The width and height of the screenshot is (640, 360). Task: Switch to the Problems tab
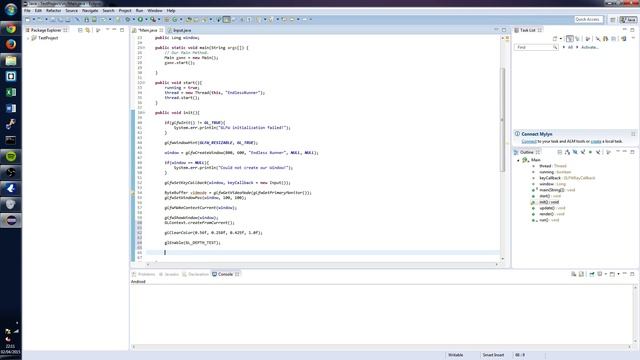[143, 274]
